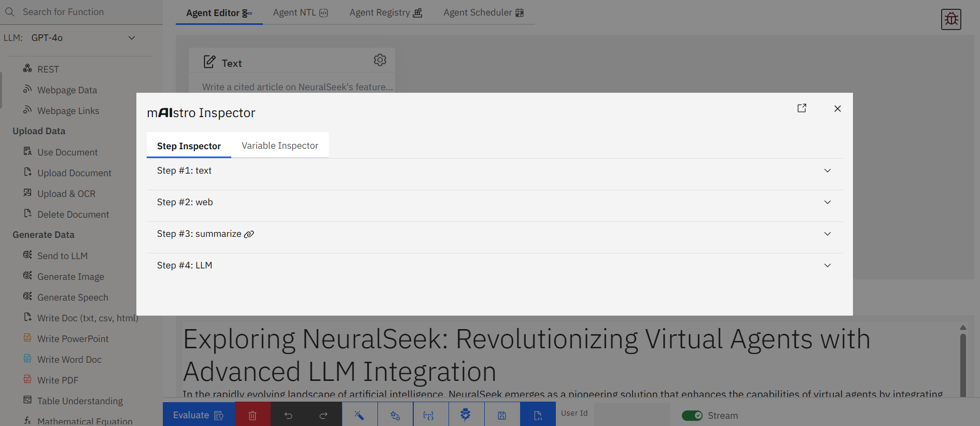Click the incognito agent toolbar icon
The height and width of the screenshot is (426, 980).
[466, 414]
